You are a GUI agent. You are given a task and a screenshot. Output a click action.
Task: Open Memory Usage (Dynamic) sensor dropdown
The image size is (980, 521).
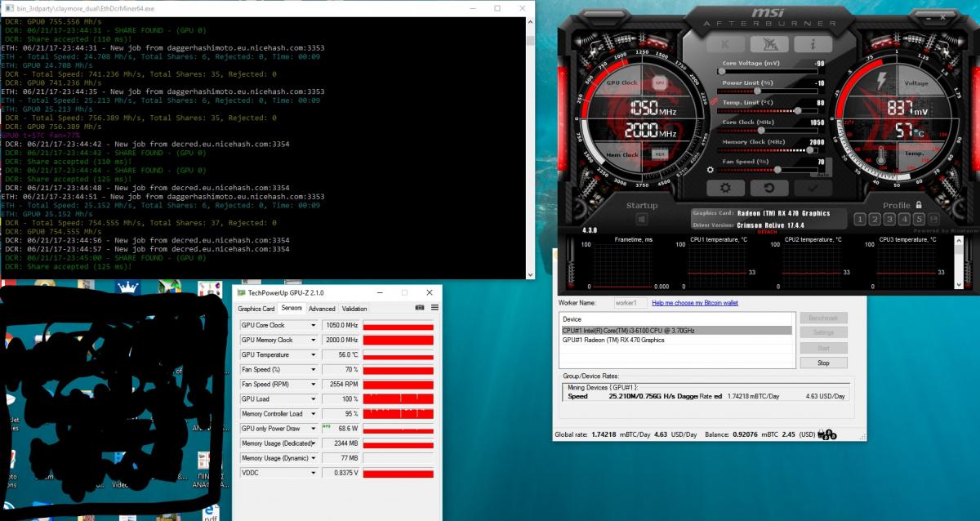(x=313, y=457)
